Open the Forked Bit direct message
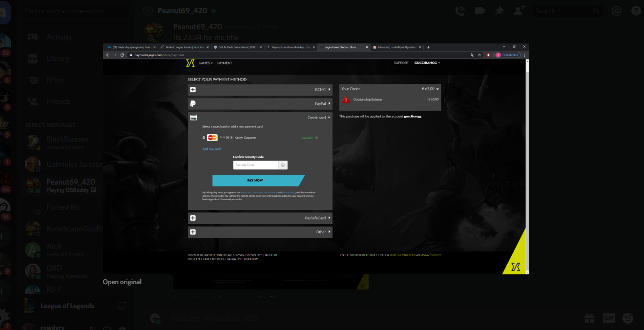Viewport: 644px width, 330px height. pos(62,207)
